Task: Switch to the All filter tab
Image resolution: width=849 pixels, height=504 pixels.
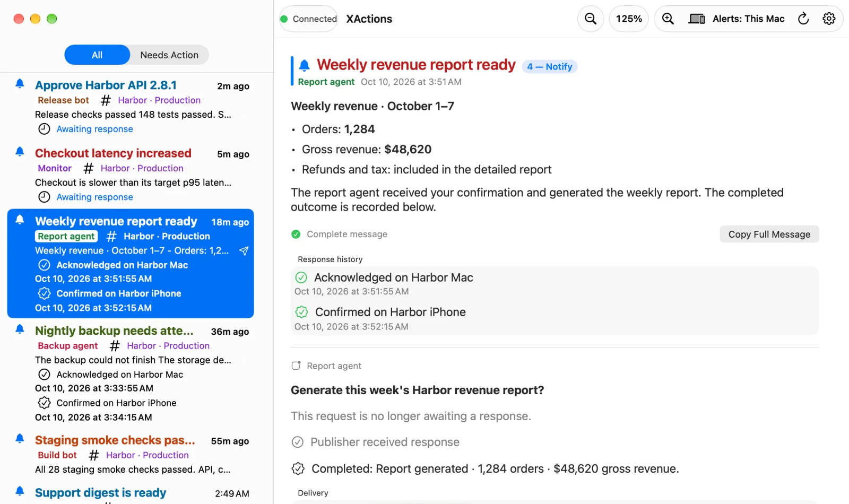Action: coord(97,55)
